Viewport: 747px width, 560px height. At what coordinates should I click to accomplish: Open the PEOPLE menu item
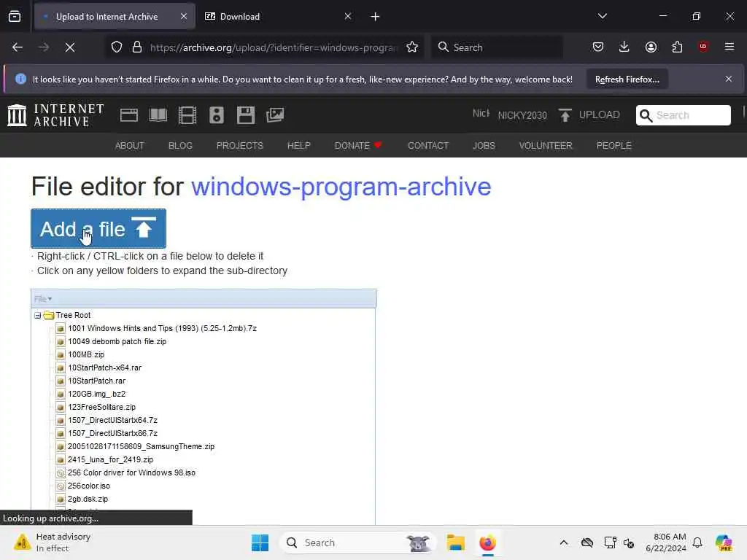coord(614,146)
